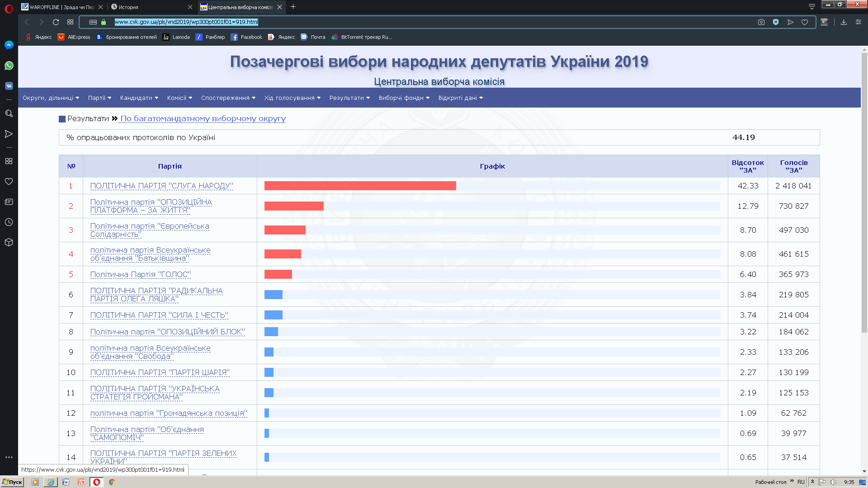This screenshot has height=488, width=868.
Task: Expand the Партії dropdown menu
Action: tap(99, 98)
